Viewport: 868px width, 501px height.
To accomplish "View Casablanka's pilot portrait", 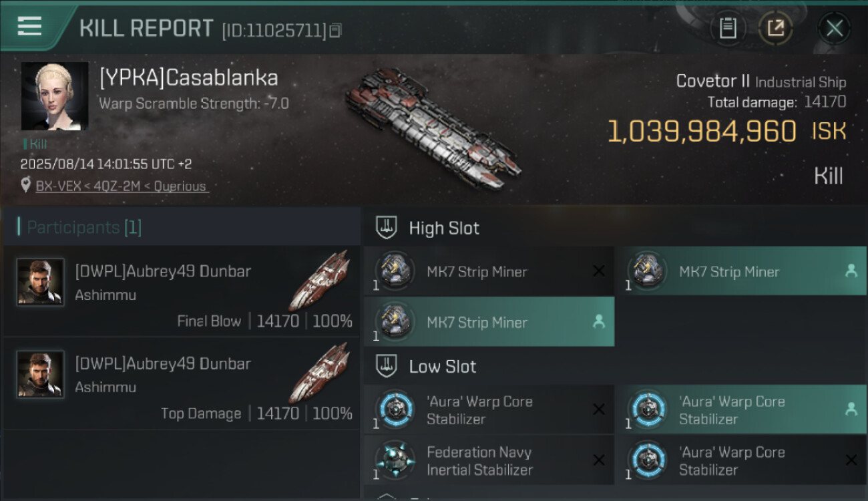I will tap(54, 96).
